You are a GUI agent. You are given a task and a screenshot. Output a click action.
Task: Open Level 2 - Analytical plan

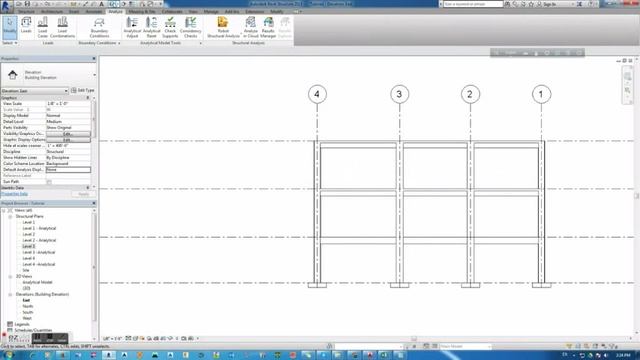39,240
